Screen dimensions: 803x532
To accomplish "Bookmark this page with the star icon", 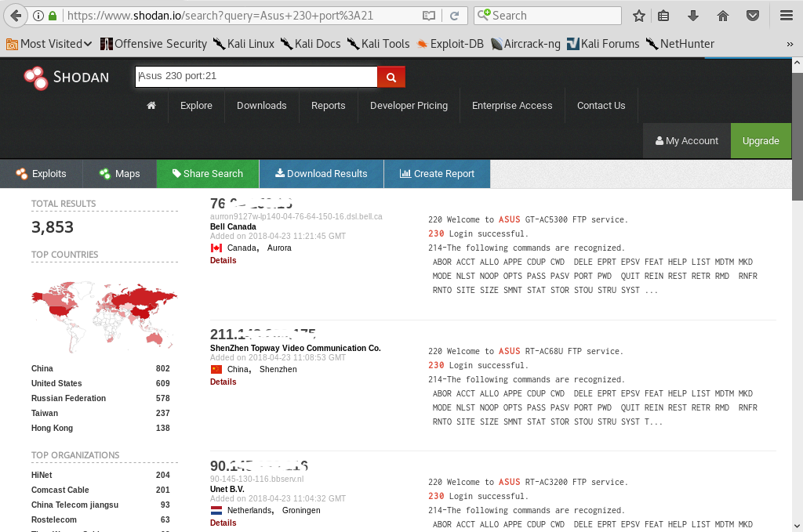I will [x=638, y=16].
